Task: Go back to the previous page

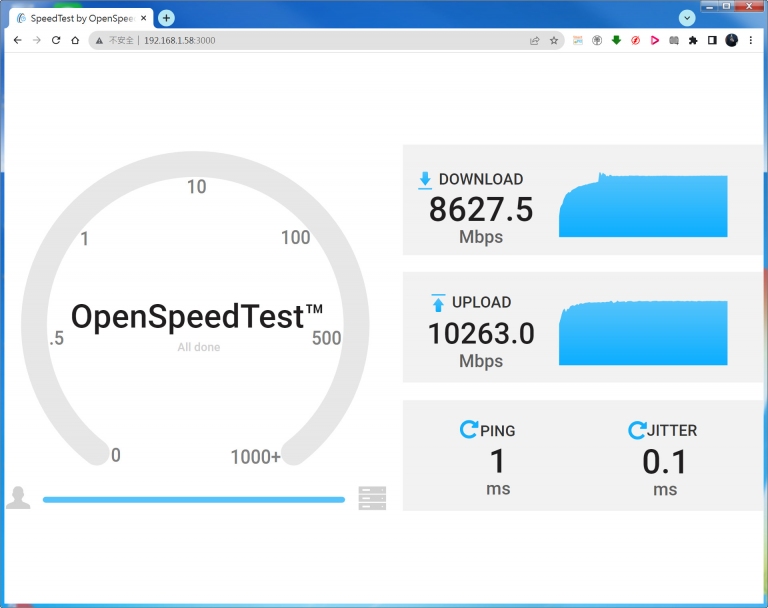Action: click(x=18, y=40)
